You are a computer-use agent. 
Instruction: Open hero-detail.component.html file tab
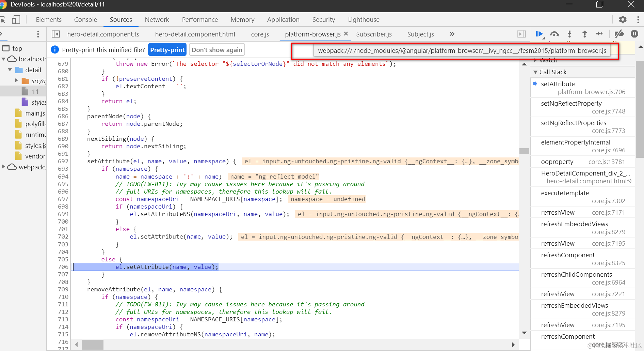(195, 34)
